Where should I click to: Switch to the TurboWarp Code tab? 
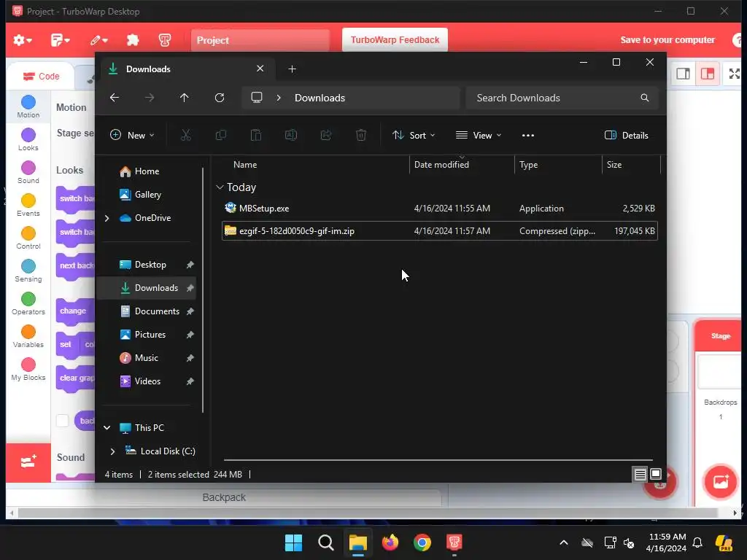point(42,76)
